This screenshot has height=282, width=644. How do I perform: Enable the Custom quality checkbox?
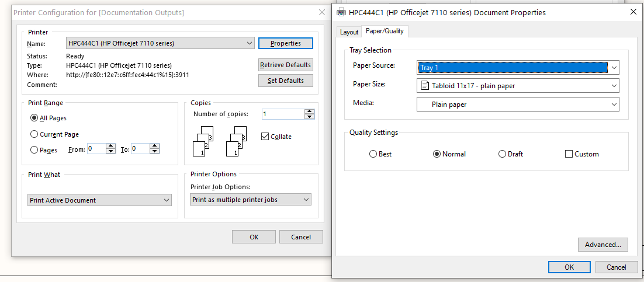click(569, 154)
